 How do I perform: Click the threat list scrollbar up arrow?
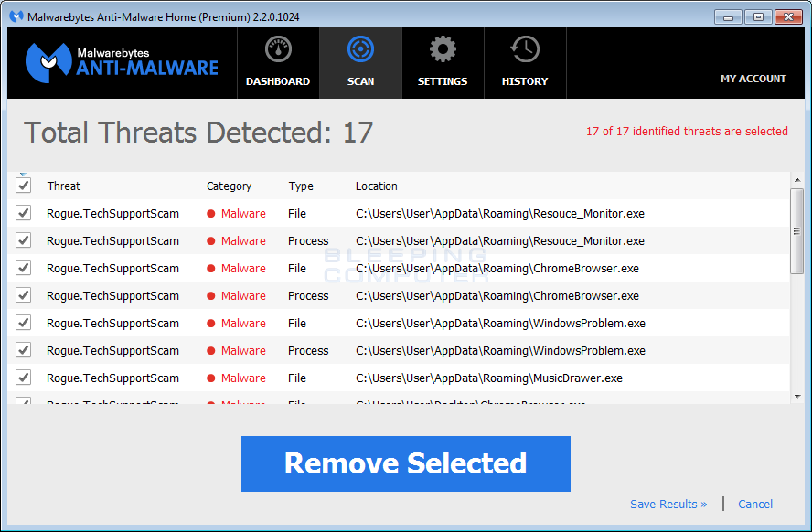(797, 180)
